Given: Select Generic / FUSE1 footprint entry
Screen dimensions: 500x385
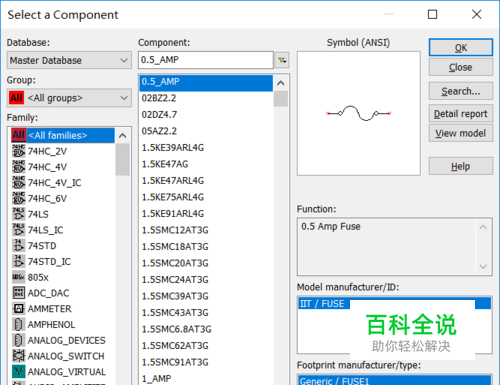Looking at the screenshot, I should click(394, 380).
